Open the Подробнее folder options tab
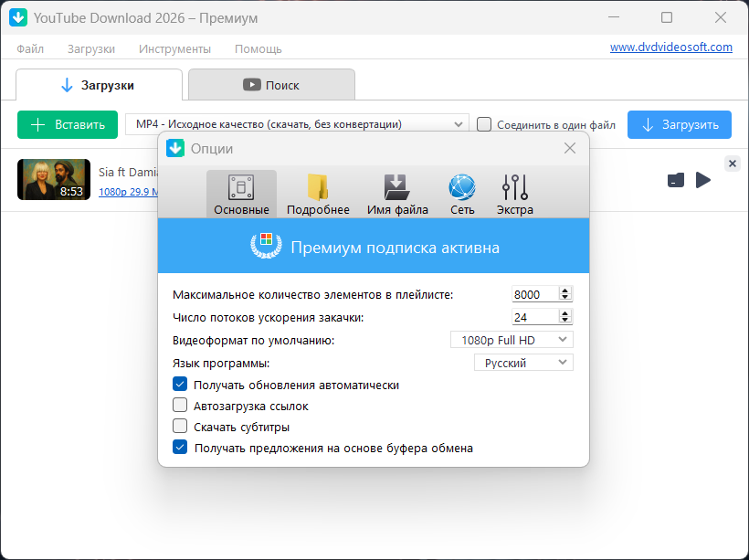Image resolution: width=749 pixels, height=560 pixels. 318,194
